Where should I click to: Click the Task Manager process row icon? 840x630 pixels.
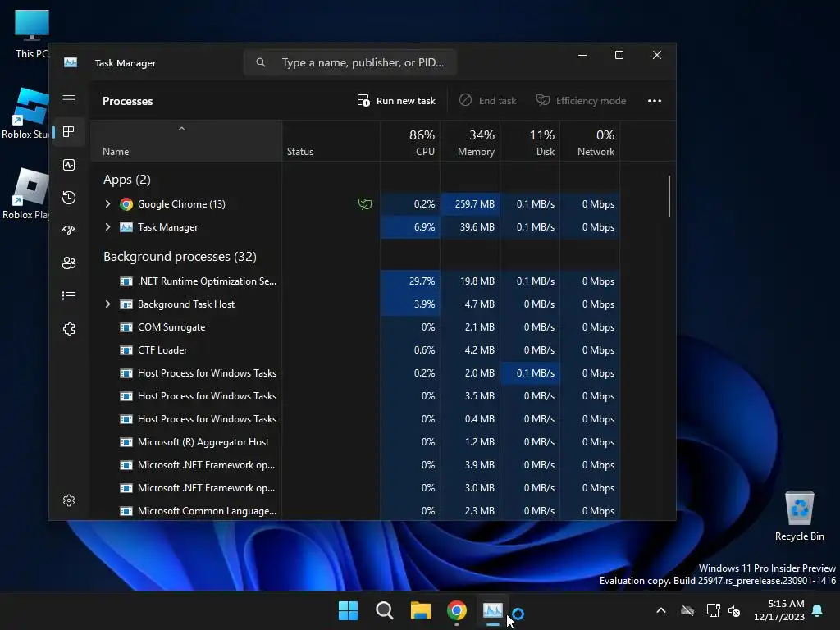(126, 227)
